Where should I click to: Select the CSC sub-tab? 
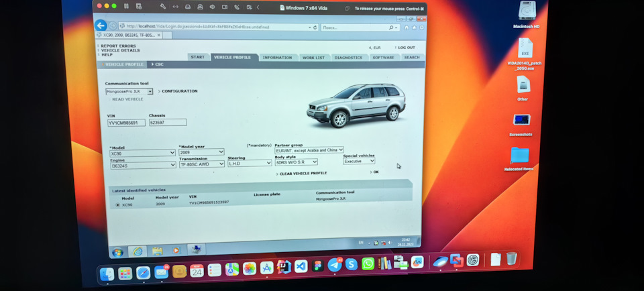tap(159, 64)
